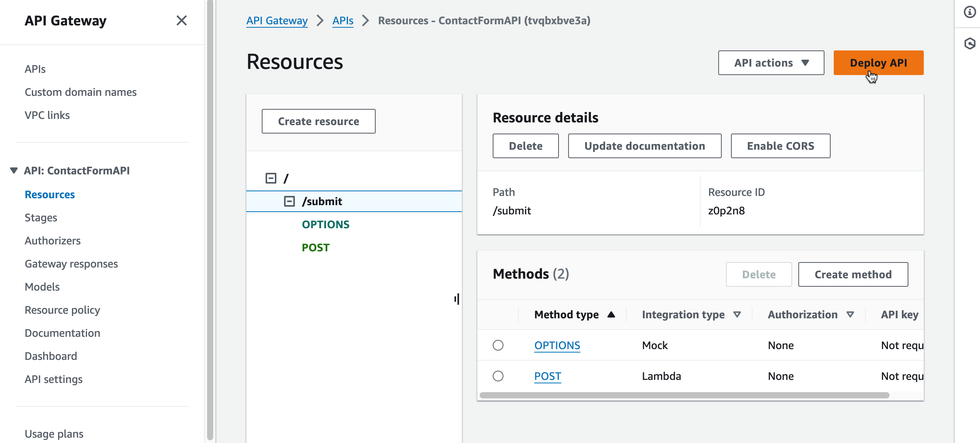Sort the Authorization column

coord(850,314)
